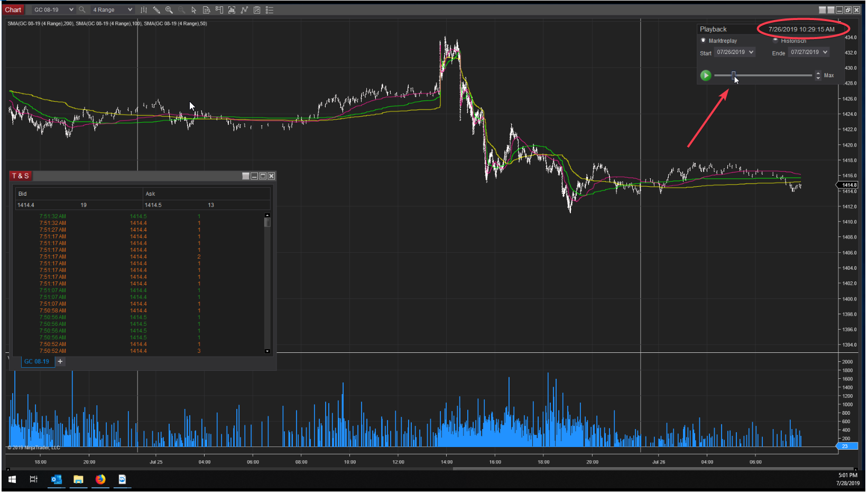The width and height of the screenshot is (868, 492).
Task: Click the 7:51:27 AM trade row
Action: (x=140, y=230)
